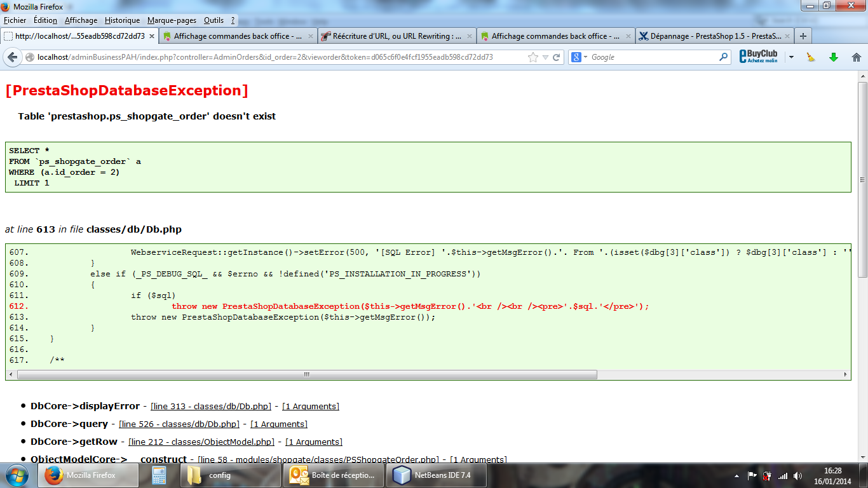Open the Google search engine selector

coord(579,57)
